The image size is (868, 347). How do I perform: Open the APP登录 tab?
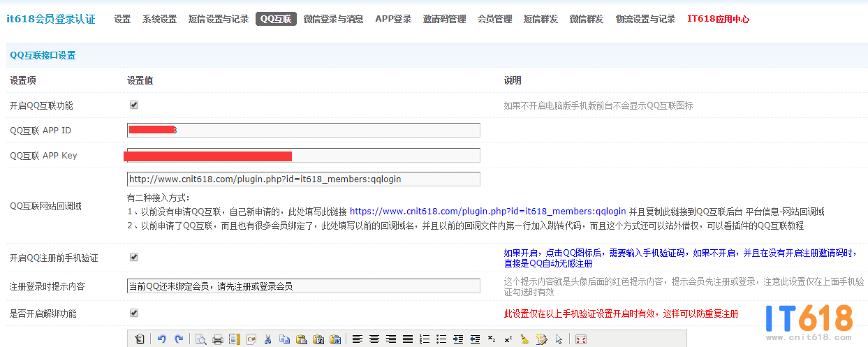click(x=393, y=20)
